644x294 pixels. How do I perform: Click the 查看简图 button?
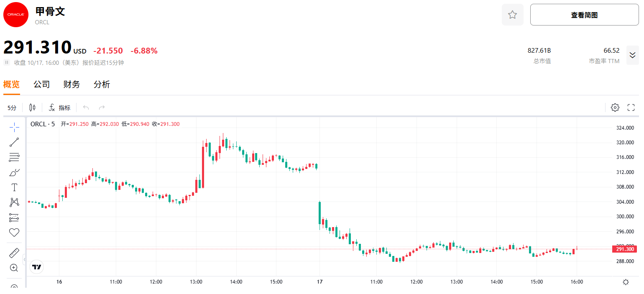[584, 15]
